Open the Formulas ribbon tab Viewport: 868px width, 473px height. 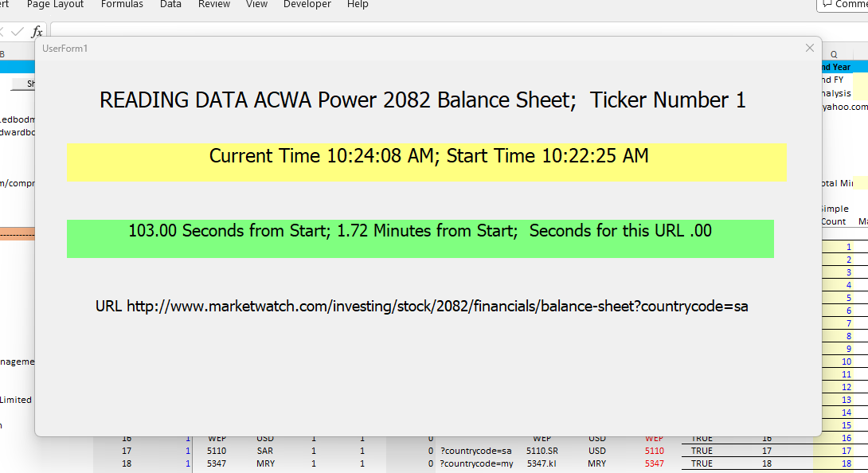pyautogui.click(x=122, y=5)
